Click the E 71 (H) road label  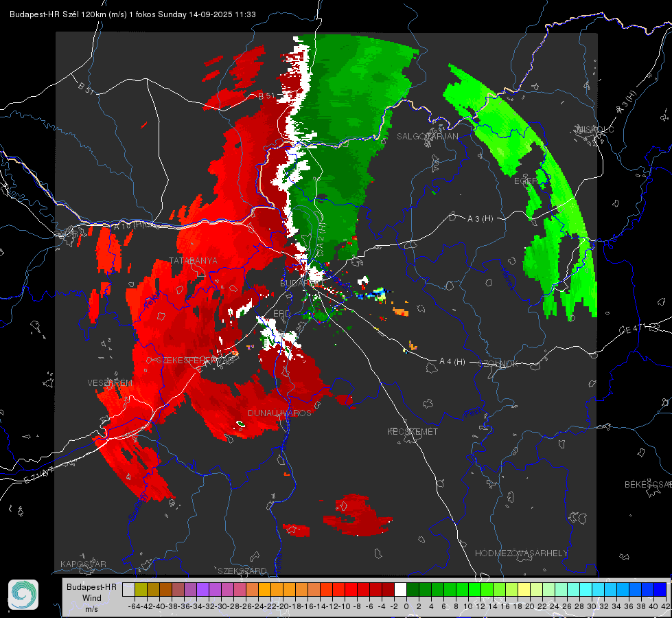39,475
